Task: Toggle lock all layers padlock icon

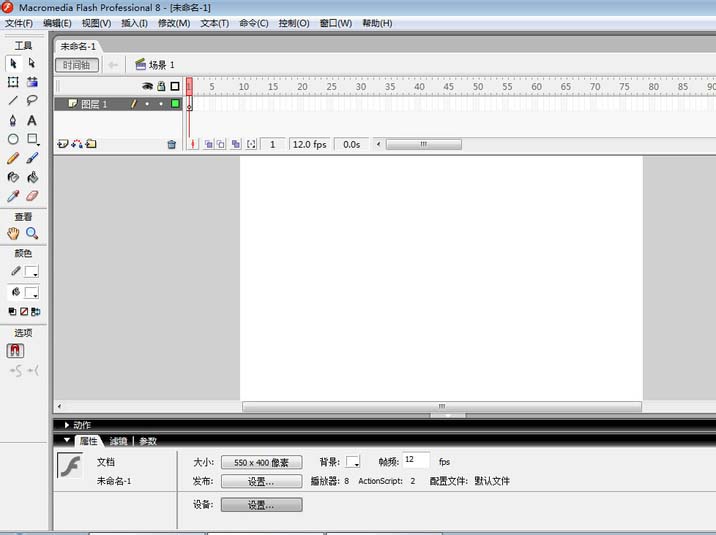Action: coord(161,86)
